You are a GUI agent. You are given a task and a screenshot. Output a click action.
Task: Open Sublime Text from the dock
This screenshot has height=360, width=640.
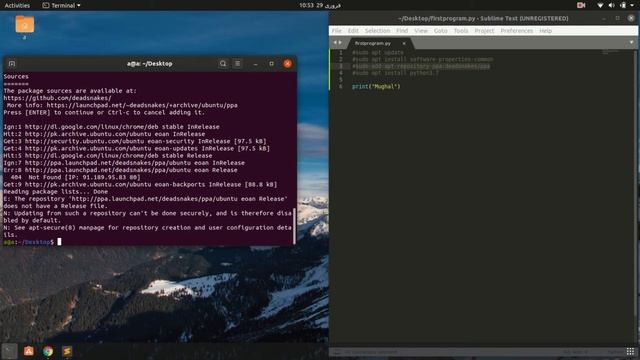tap(67, 351)
